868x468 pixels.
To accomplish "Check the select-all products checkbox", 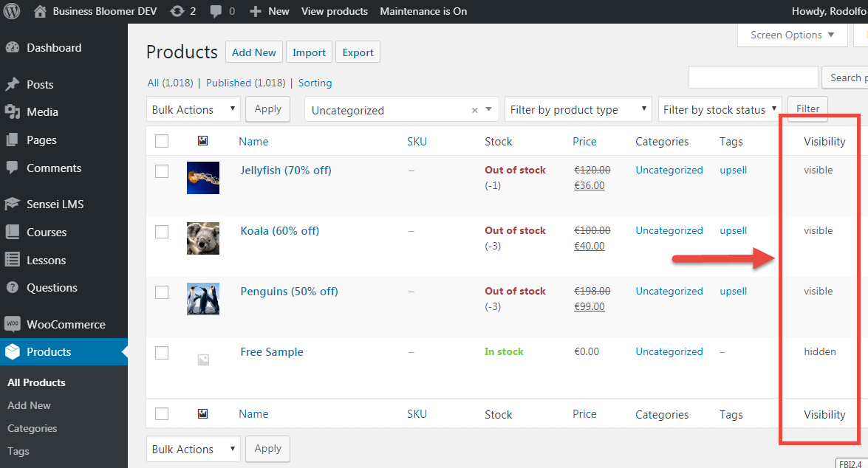I will tap(162, 140).
